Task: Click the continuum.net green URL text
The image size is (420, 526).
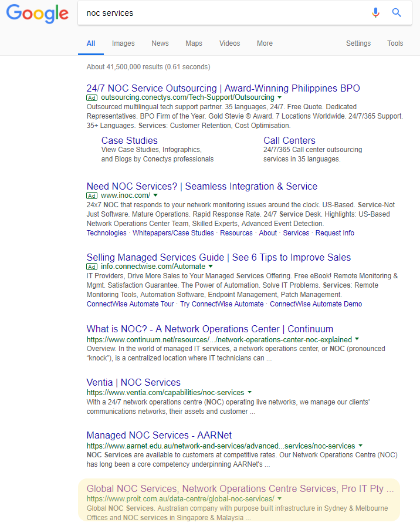Action: (x=219, y=339)
